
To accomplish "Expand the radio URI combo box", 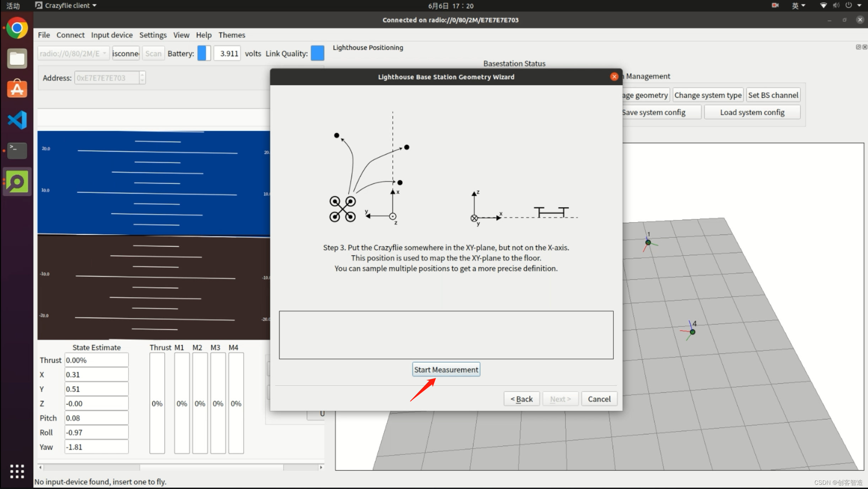I will [x=104, y=53].
